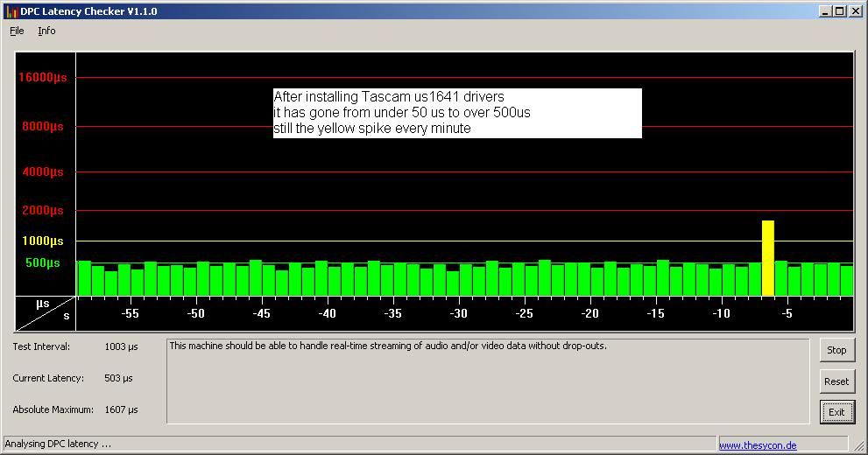The width and height of the screenshot is (868, 455).
Task: Click the Analysing DPC latency status bar text
Action: [x=58, y=444]
